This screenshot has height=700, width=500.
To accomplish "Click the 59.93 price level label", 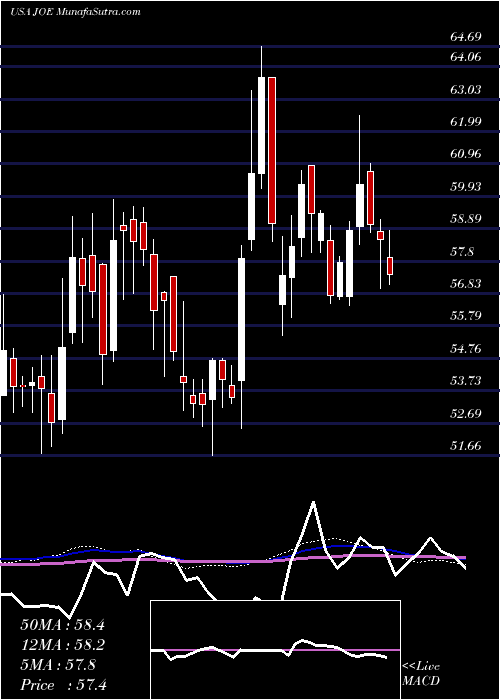I will (465, 186).
